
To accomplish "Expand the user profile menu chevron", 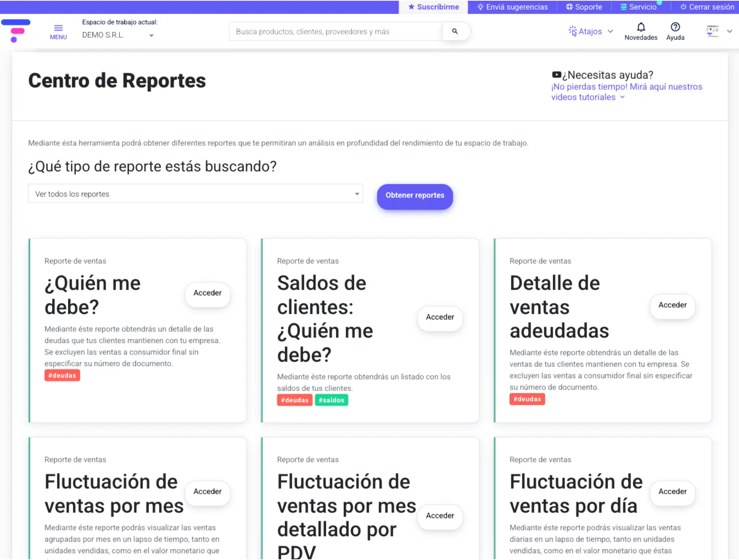I will click(x=729, y=31).
